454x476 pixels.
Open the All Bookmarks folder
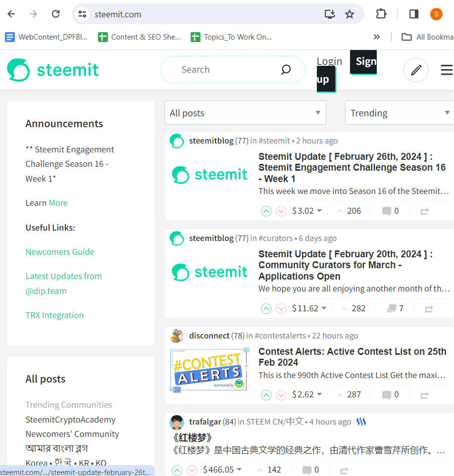click(427, 37)
